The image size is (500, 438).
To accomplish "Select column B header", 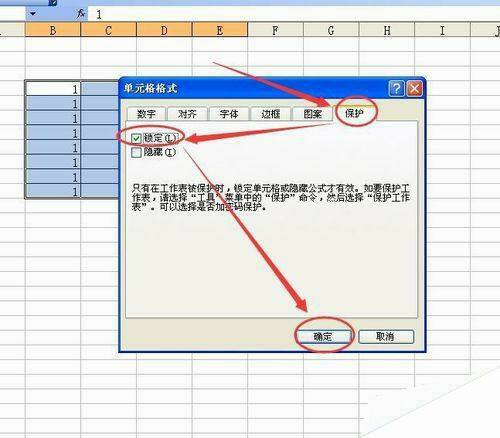I will point(53,30).
